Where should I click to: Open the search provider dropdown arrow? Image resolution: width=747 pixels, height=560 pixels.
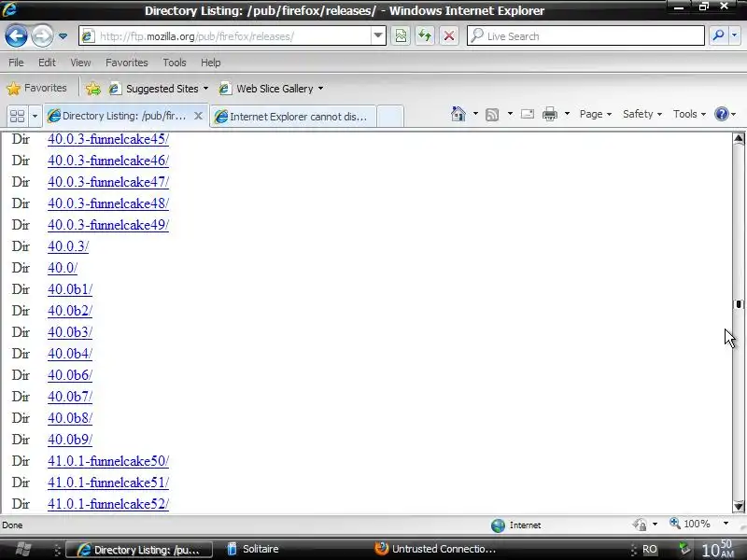735,36
